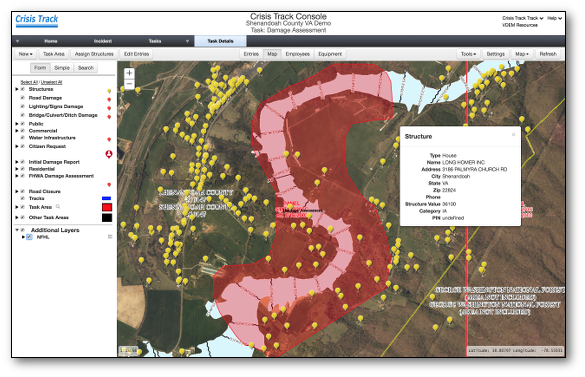Screen dimensions: 585x377
Task: Open the Tools dropdown menu
Action: point(468,54)
